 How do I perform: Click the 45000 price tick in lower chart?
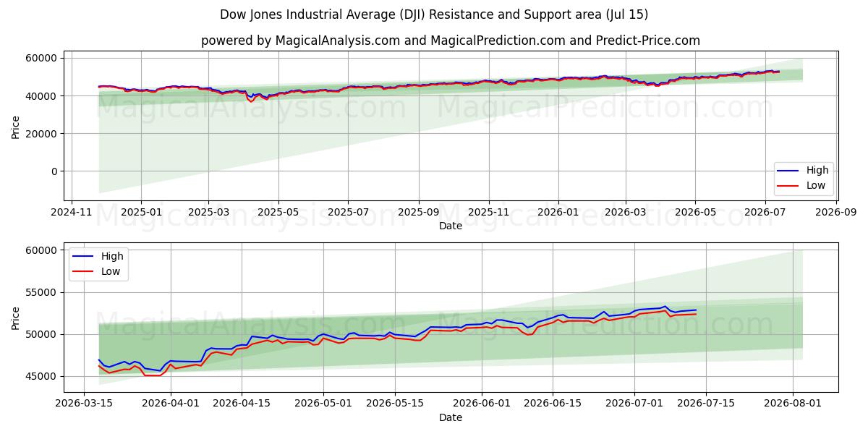pos(42,376)
